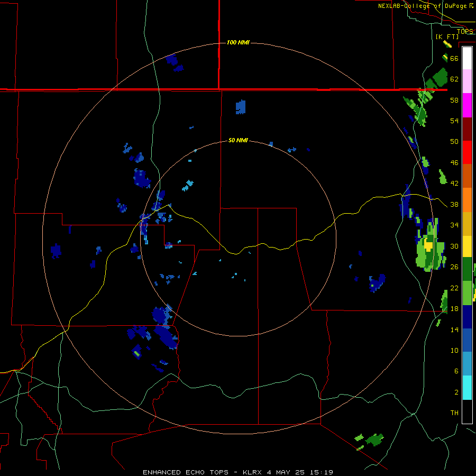Image resolution: width=476 pixels, height=476 pixels.
Task: Click the KLRX radar site identifier
Action: point(253,472)
